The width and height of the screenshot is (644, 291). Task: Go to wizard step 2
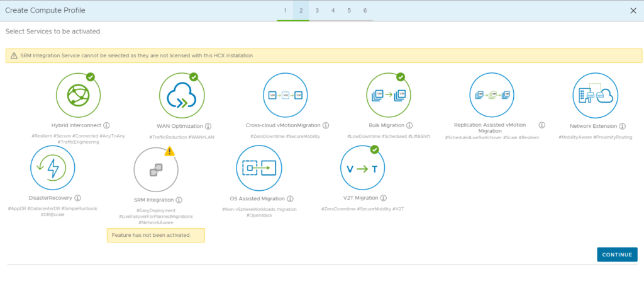coord(301,11)
